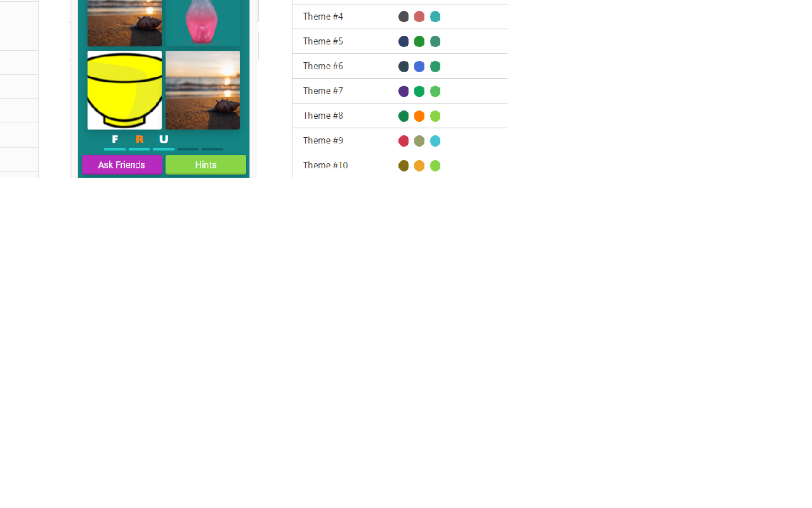Click the orange letter R slot
The width and height of the screenshot is (812, 508).
(x=140, y=141)
